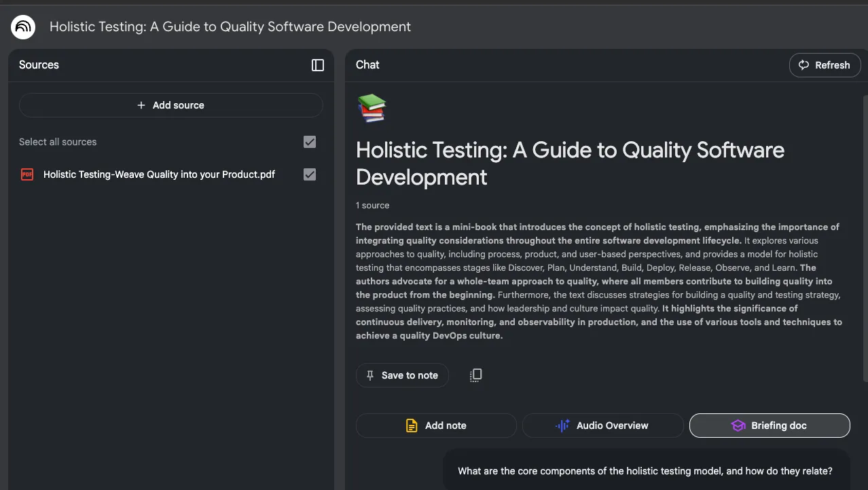Click the Audio Overview button
The width and height of the screenshot is (868, 490).
click(x=602, y=426)
